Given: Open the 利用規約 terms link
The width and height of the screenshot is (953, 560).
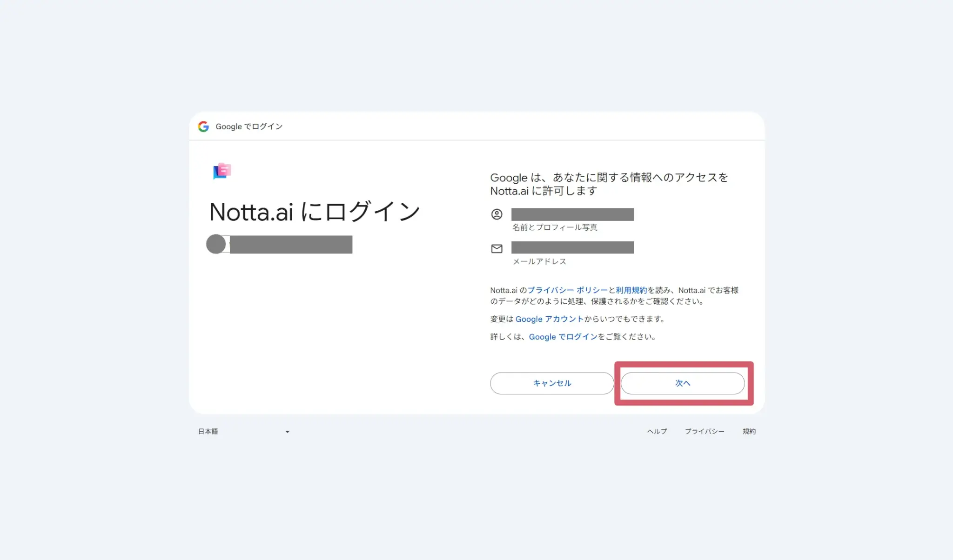Looking at the screenshot, I should [631, 290].
